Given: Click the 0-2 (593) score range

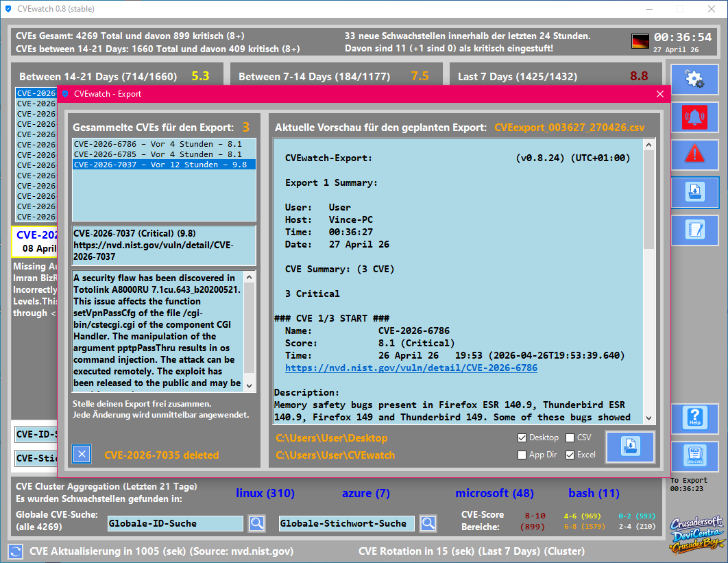Looking at the screenshot, I should click(637, 516).
